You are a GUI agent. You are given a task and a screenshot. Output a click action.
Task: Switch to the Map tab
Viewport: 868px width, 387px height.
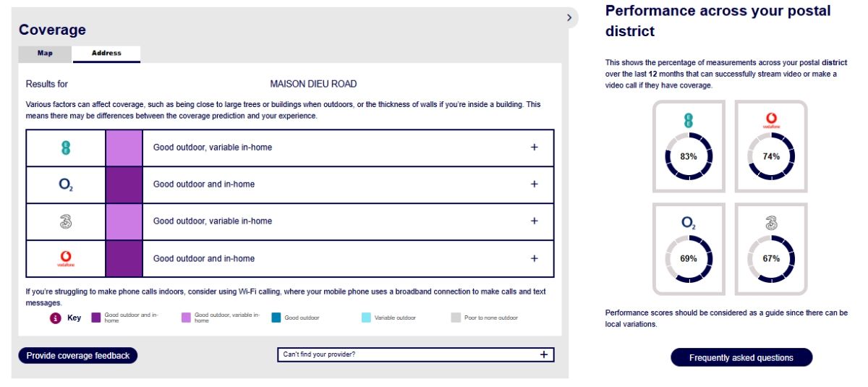click(45, 54)
